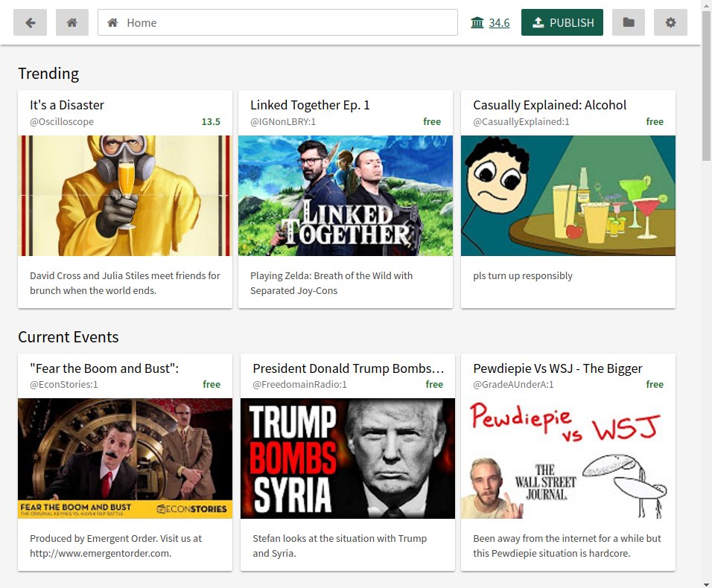This screenshot has height=588, width=712.
Task: Open files using the folder icon
Action: click(628, 22)
